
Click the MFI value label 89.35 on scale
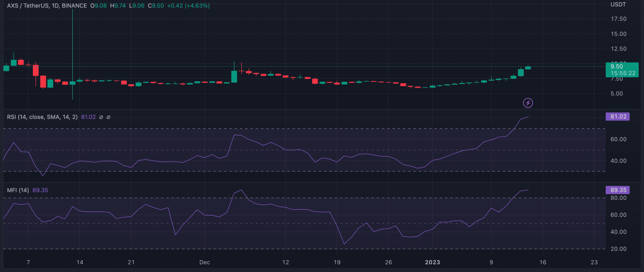(x=618, y=190)
